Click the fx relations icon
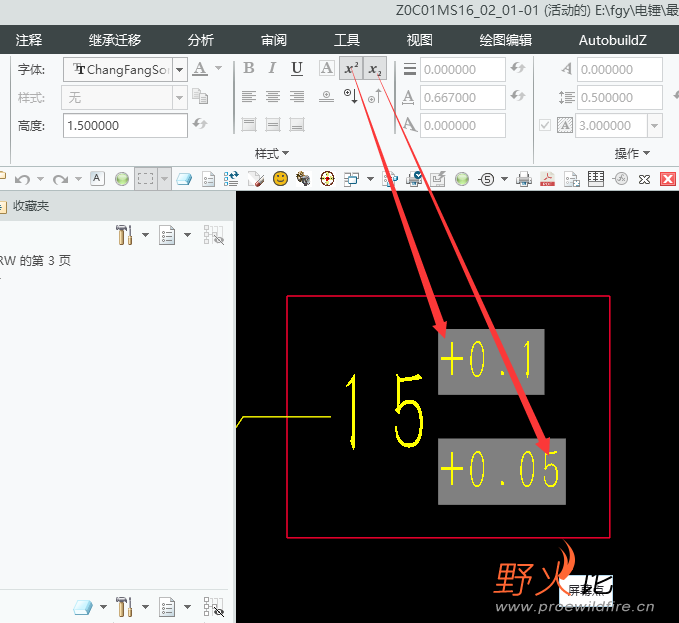 click(x=621, y=178)
